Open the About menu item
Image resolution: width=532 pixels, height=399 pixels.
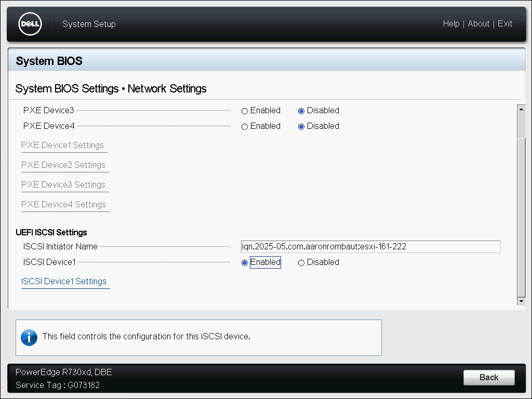click(478, 24)
